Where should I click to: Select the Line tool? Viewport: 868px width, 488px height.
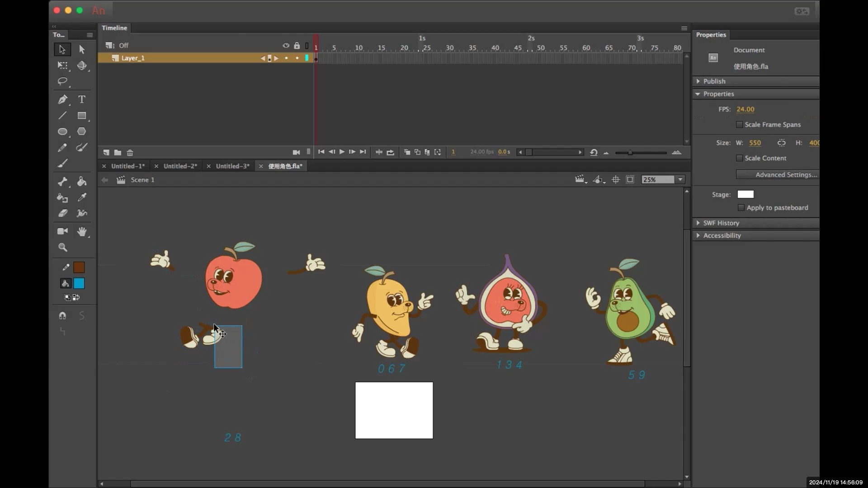62,116
